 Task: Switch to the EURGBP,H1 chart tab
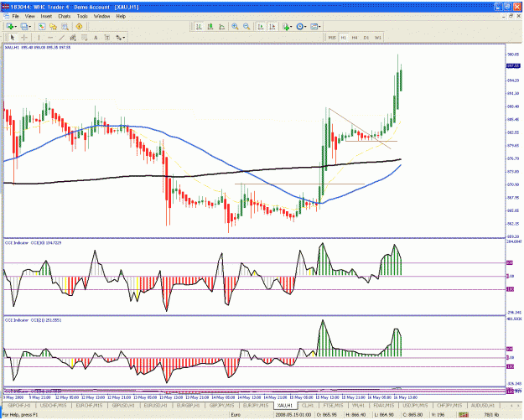click(x=188, y=406)
